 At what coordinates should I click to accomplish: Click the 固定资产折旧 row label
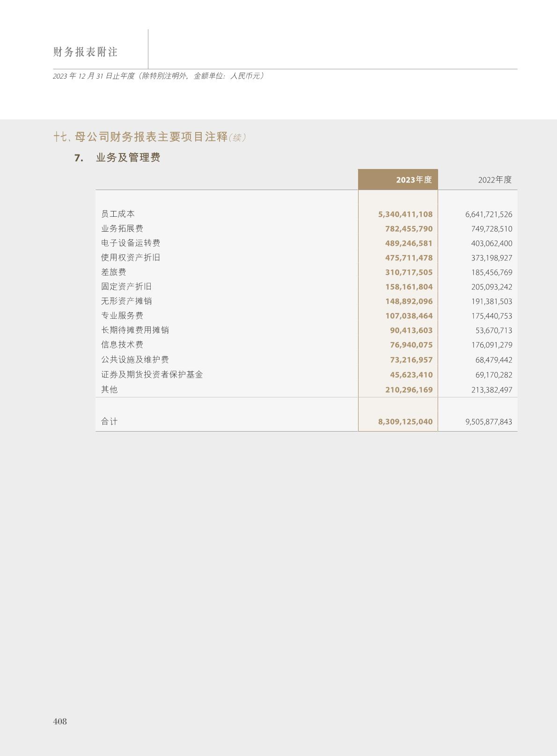pyautogui.click(x=126, y=286)
